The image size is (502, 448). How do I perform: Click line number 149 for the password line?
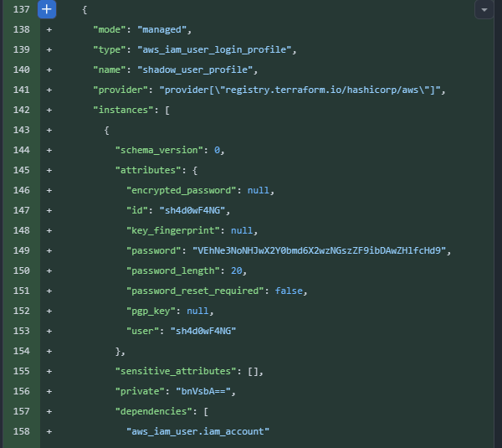pyautogui.click(x=22, y=250)
